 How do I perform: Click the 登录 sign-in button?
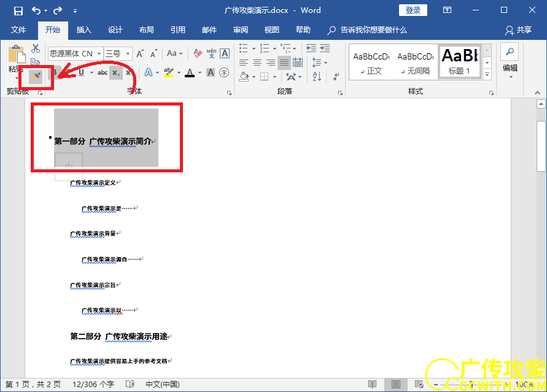[x=413, y=10]
